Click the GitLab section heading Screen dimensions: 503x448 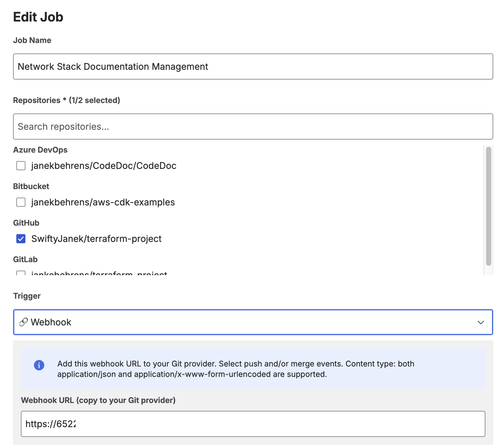[25, 259]
